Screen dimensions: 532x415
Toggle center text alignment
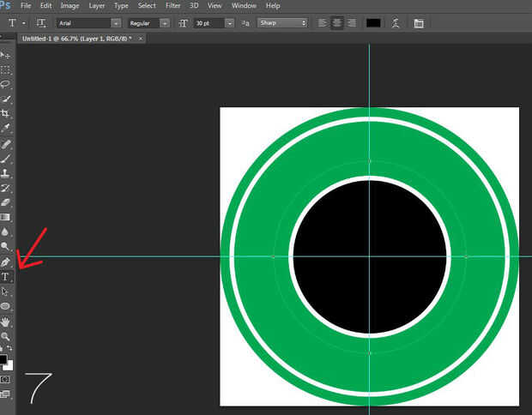point(336,22)
